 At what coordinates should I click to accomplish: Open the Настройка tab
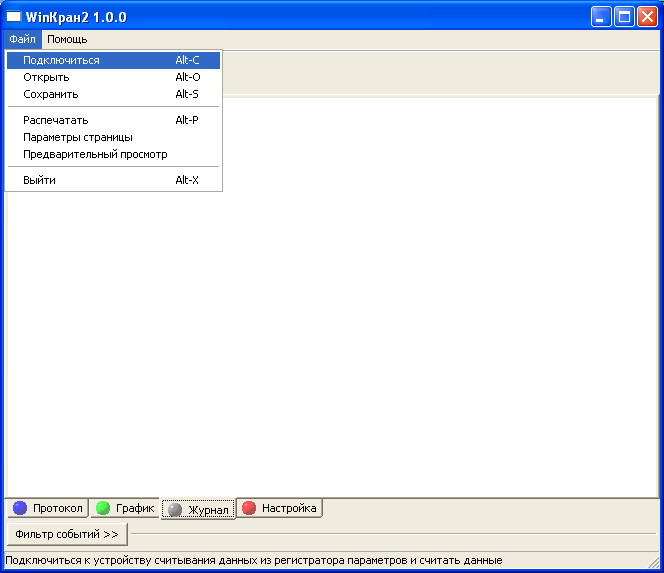point(280,508)
